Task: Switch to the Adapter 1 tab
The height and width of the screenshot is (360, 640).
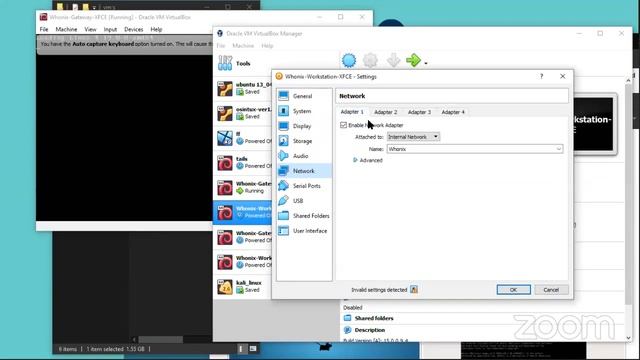Action: coord(352,112)
